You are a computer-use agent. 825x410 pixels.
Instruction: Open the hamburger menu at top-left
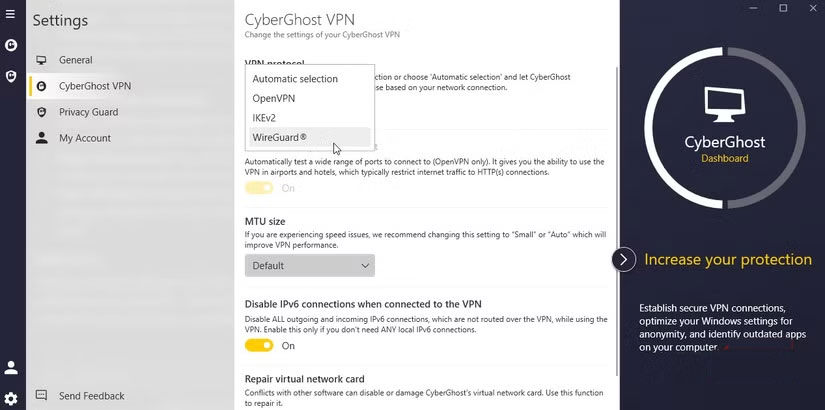click(x=11, y=15)
